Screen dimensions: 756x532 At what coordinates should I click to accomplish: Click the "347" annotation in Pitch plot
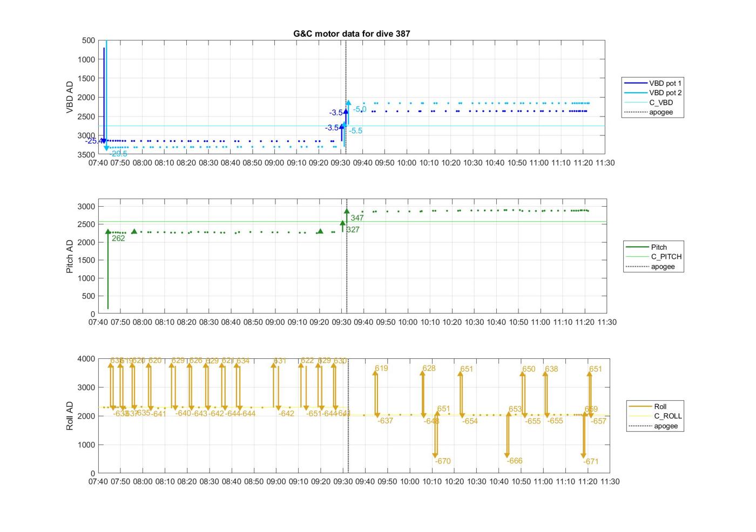coord(357,218)
